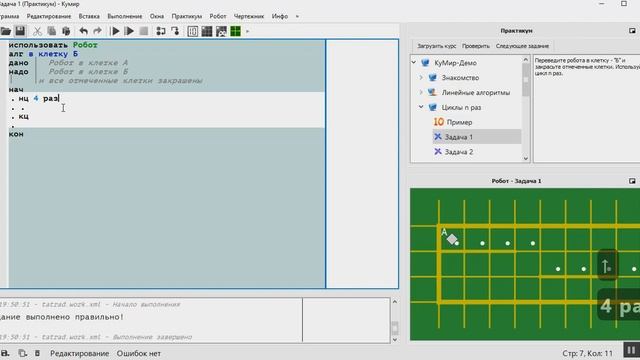Open the Инфо menu
Viewport: 640px width, 360px height.
[280, 16]
